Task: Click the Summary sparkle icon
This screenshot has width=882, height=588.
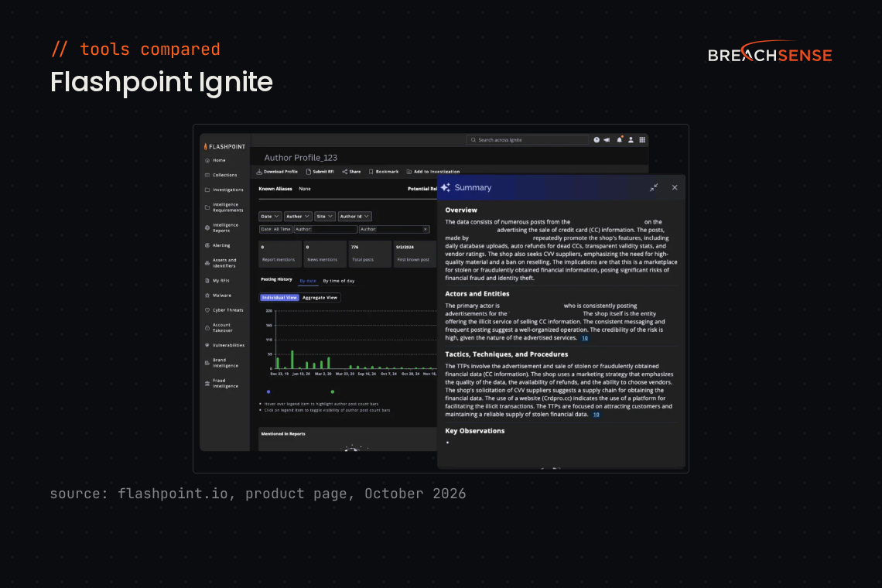Action: pos(446,187)
